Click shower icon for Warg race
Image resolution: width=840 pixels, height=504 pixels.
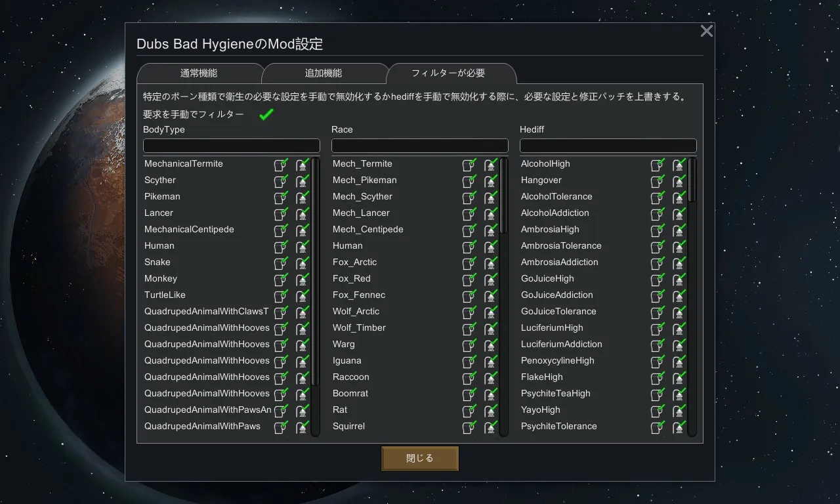(490, 345)
